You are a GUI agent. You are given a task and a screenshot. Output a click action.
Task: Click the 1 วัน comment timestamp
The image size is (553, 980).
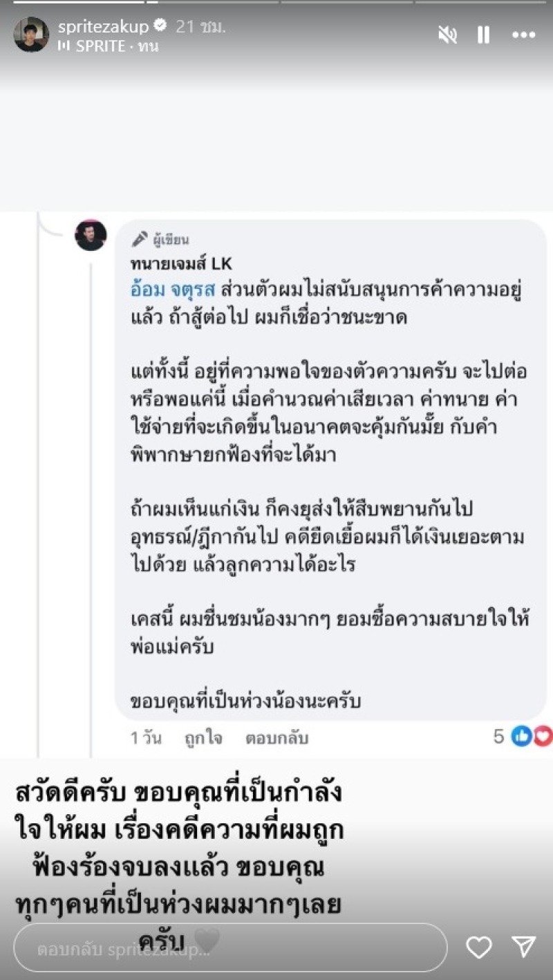point(146,738)
